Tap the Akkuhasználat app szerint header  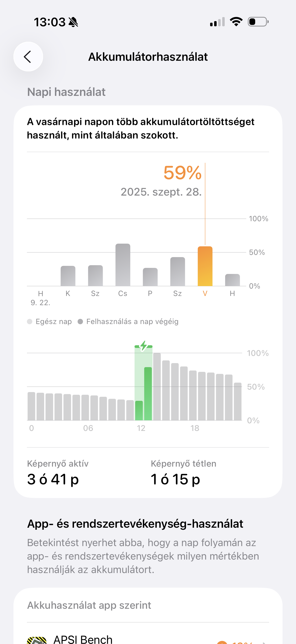(89, 605)
